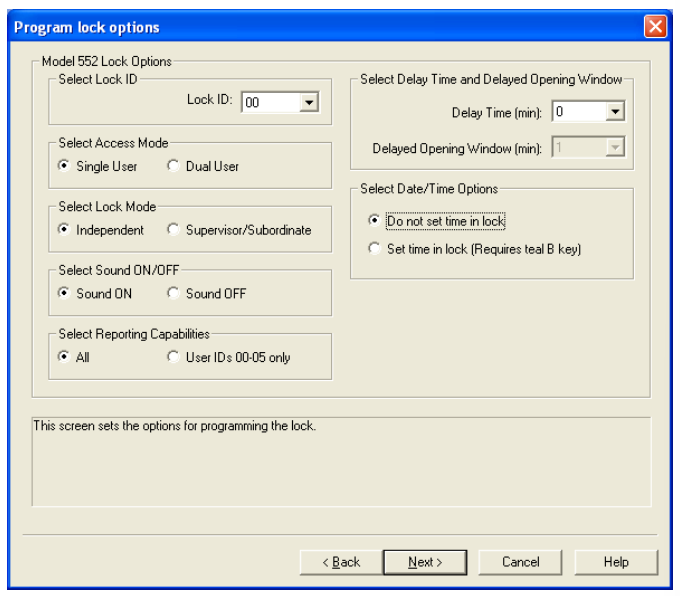Image resolution: width=680 pixels, height=596 pixels.
Task: Click the Delayed Opening Window dropdown
Action: pyautogui.click(x=615, y=148)
